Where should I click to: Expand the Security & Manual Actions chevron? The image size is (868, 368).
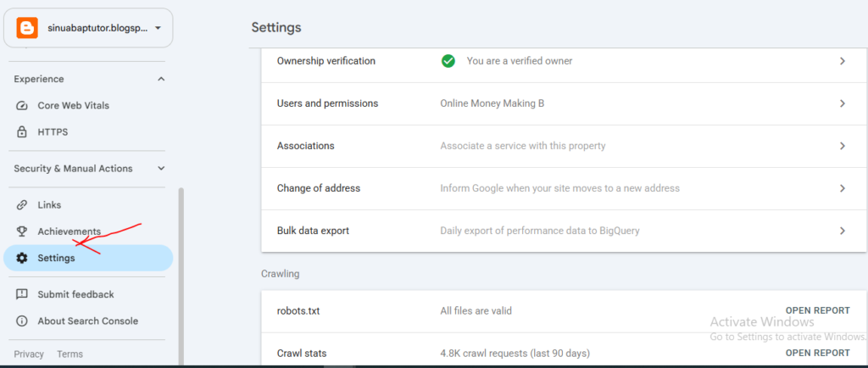[x=161, y=168]
